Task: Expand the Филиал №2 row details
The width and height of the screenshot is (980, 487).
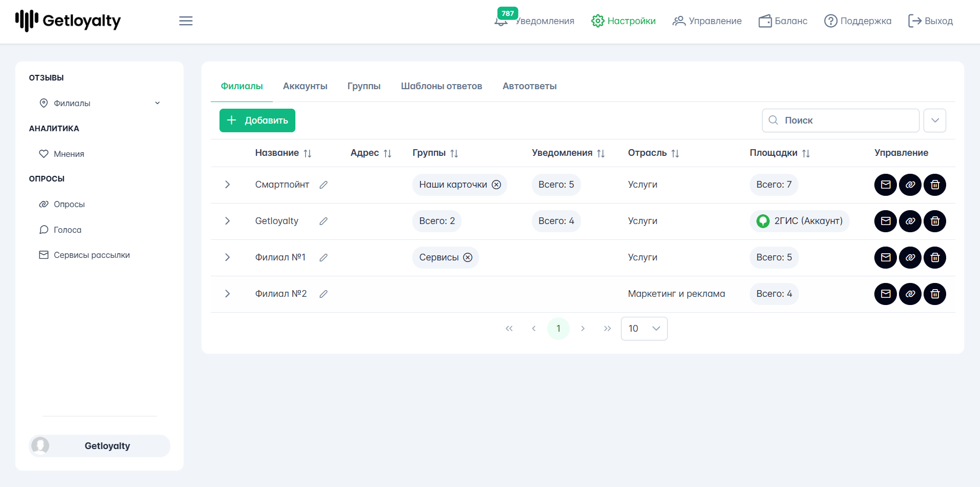Action: 228,294
